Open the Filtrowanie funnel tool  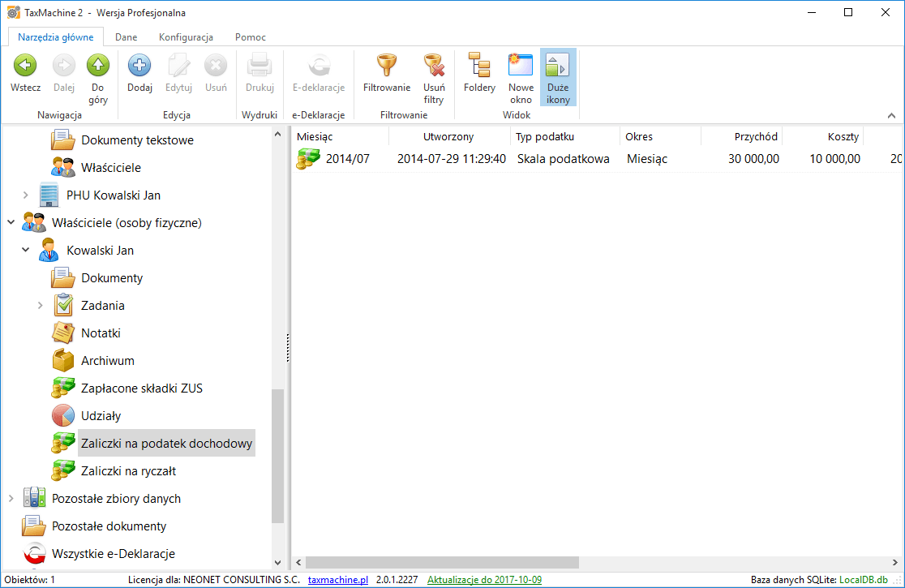coord(387,67)
